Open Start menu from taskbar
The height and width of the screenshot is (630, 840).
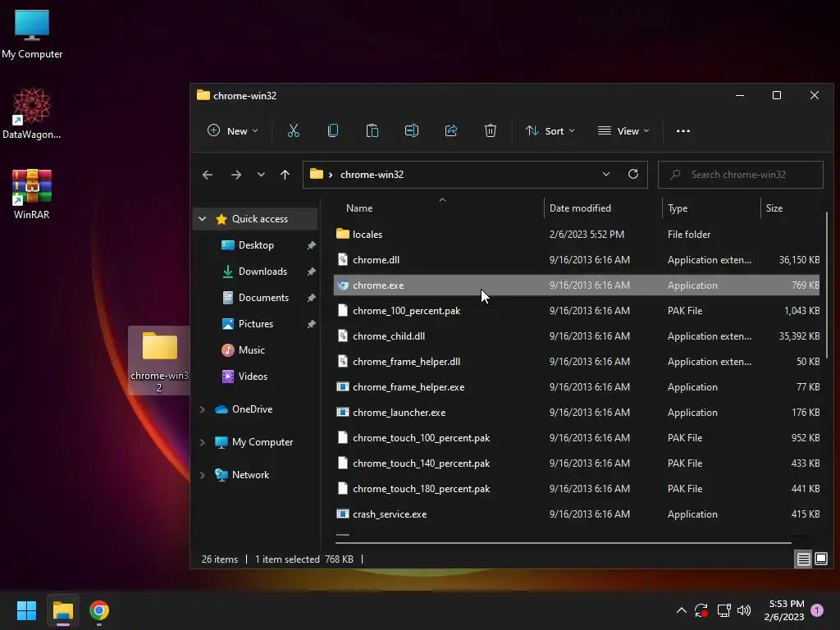point(26,610)
